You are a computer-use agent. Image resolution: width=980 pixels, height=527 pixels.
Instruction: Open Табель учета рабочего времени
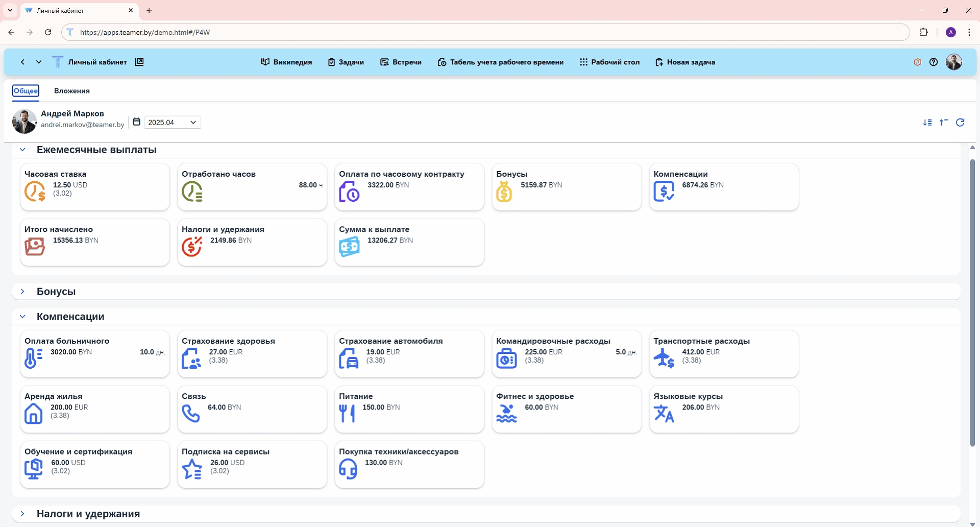click(500, 62)
